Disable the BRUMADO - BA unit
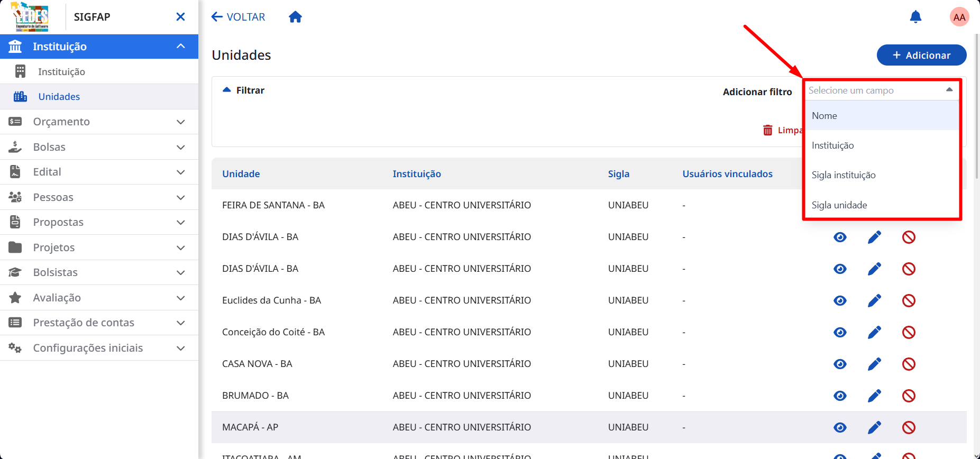980x459 pixels. click(x=909, y=396)
